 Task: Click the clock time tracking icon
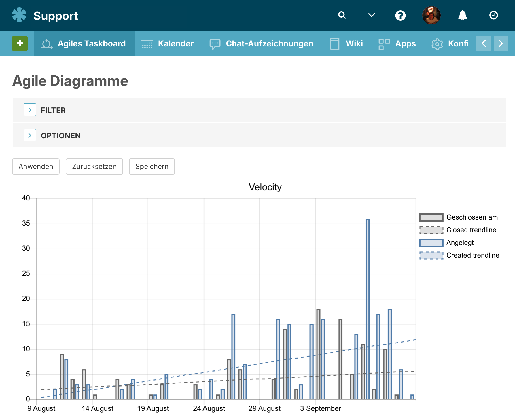[494, 15]
